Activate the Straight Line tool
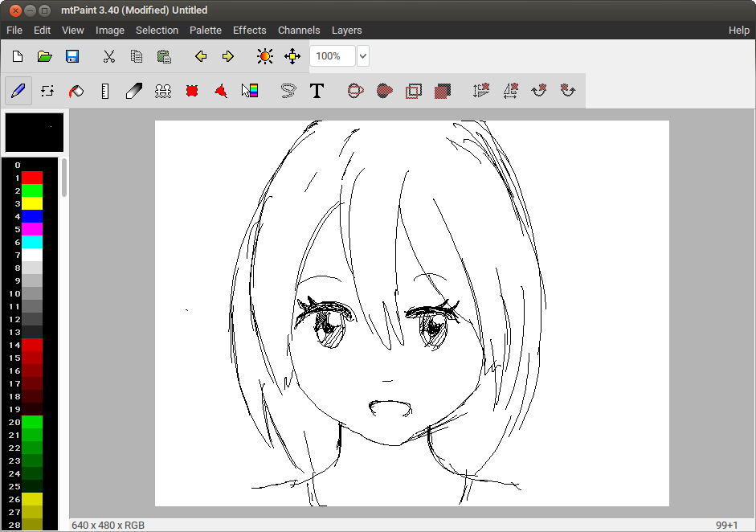The image size is (756, 532). (x=104, y=90)
